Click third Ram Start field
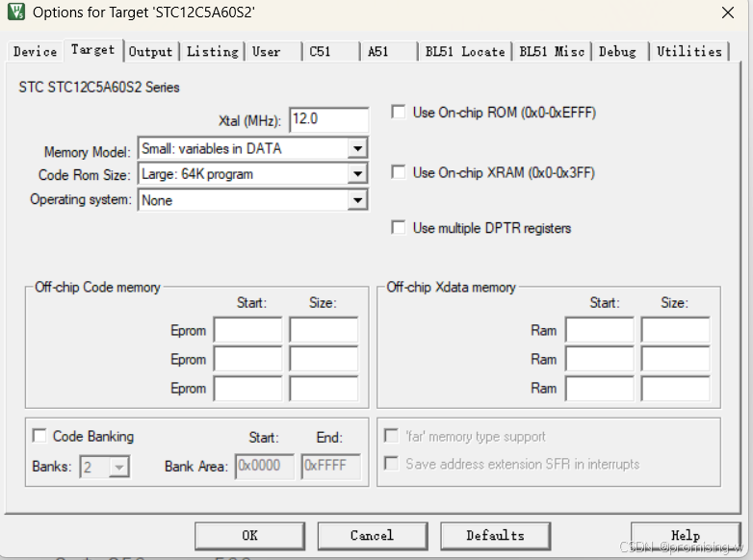The height and width of the screenshot is (560, 753). 600,388
